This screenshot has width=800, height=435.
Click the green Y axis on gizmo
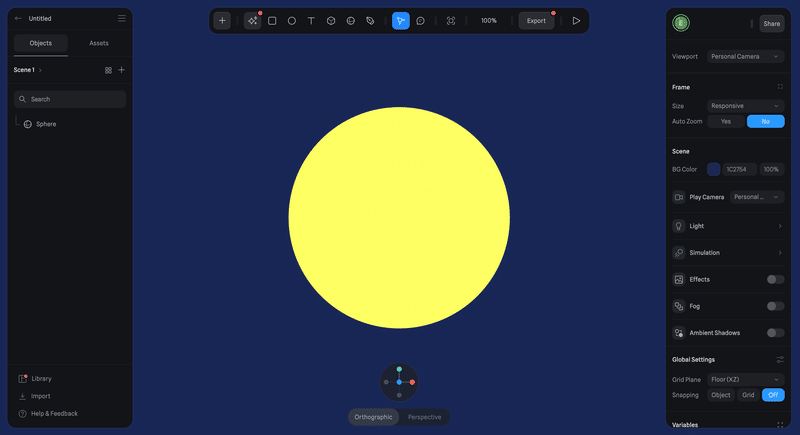click(399, 369)
